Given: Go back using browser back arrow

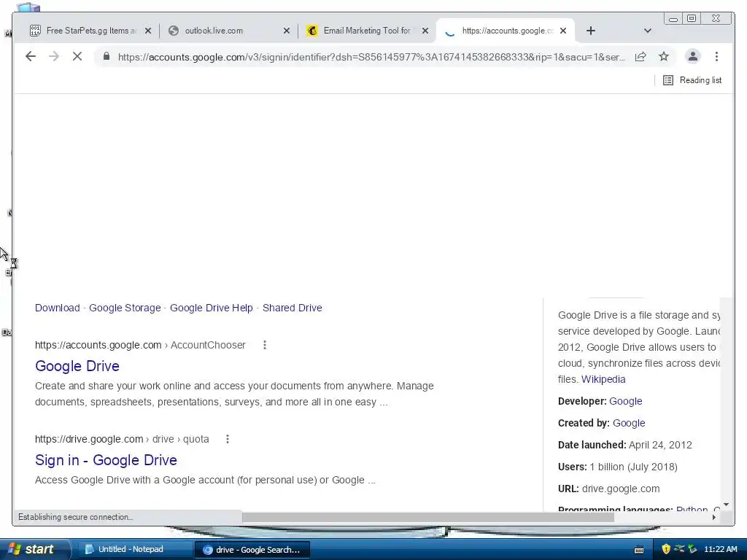Looking at the screenshot, I should pyautogui.click(x=31, y=57).
